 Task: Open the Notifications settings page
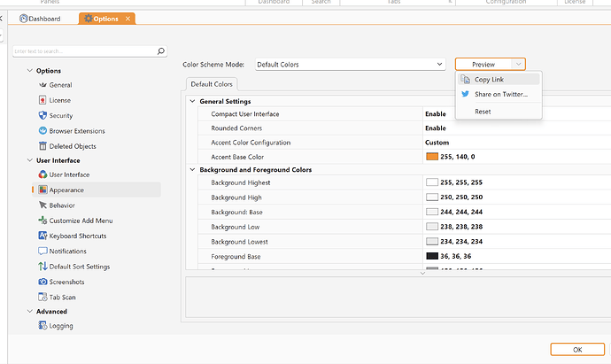(68, 251)
